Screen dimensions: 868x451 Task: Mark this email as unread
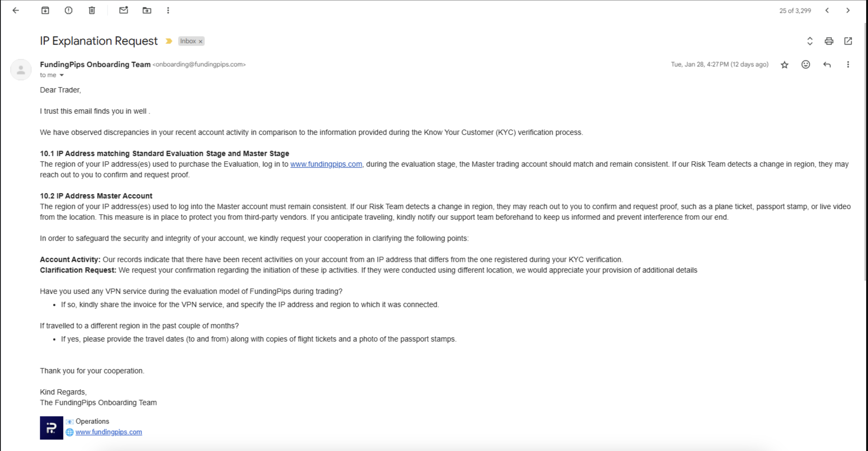click(124, 10)
